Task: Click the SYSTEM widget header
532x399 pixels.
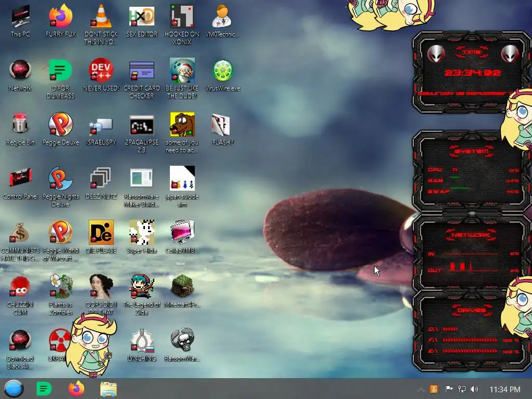Action: point(472,151)
